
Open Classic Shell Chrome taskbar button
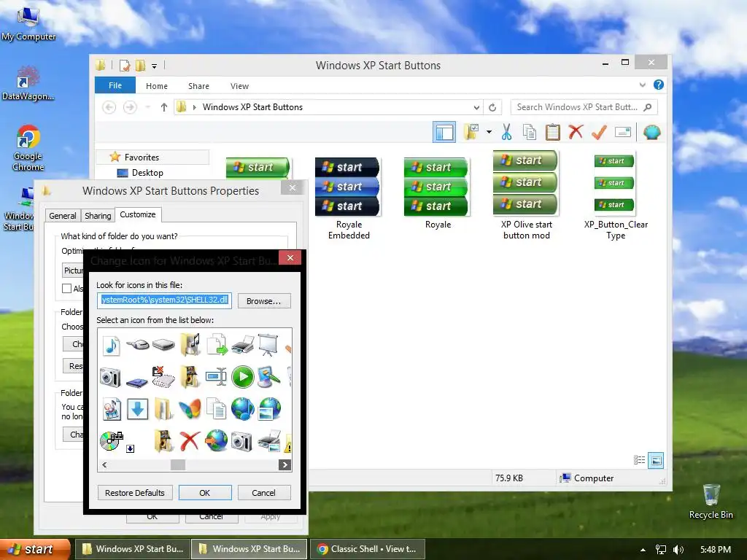pyautogui.click(x=367, y=549)
